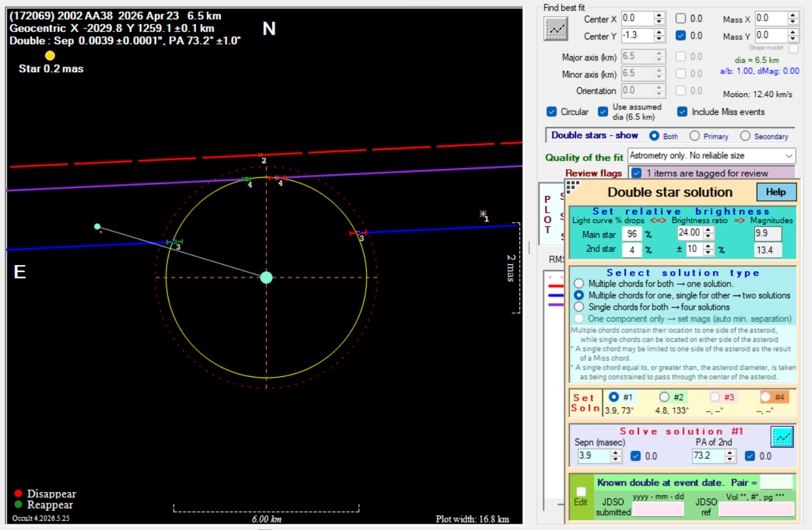Image resolution: width=812 pixels, height=530 pixels.
Task: Increase the Brightness ratio 24.00 spinner
Action: (708, 230)
